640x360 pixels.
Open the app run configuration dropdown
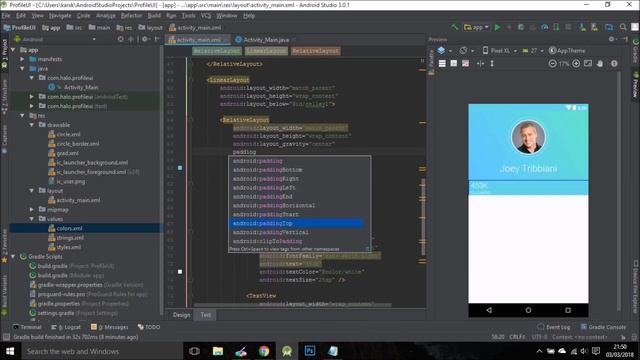[477, 27]
